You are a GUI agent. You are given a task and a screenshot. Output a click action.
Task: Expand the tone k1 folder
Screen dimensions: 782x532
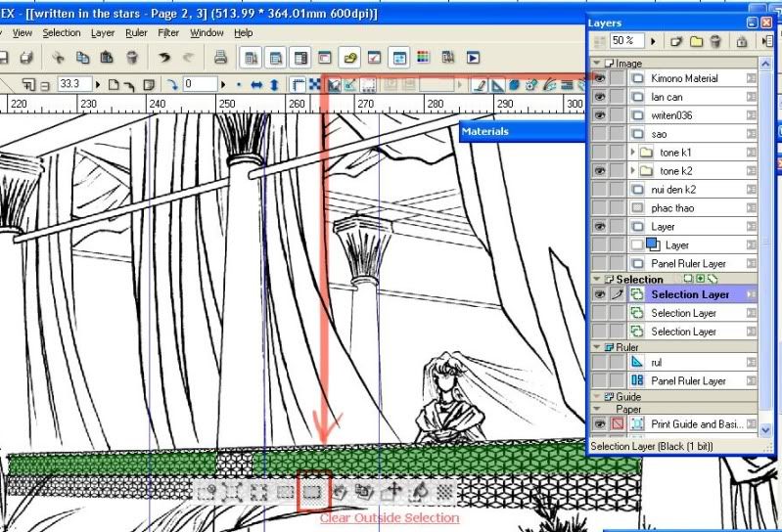tap(633, 152)
